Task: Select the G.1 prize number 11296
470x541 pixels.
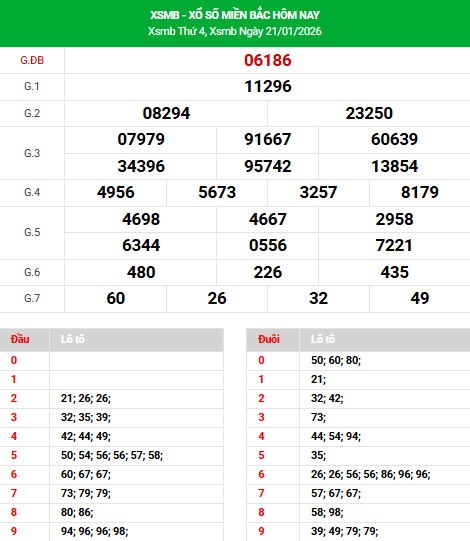Action: 268,87
